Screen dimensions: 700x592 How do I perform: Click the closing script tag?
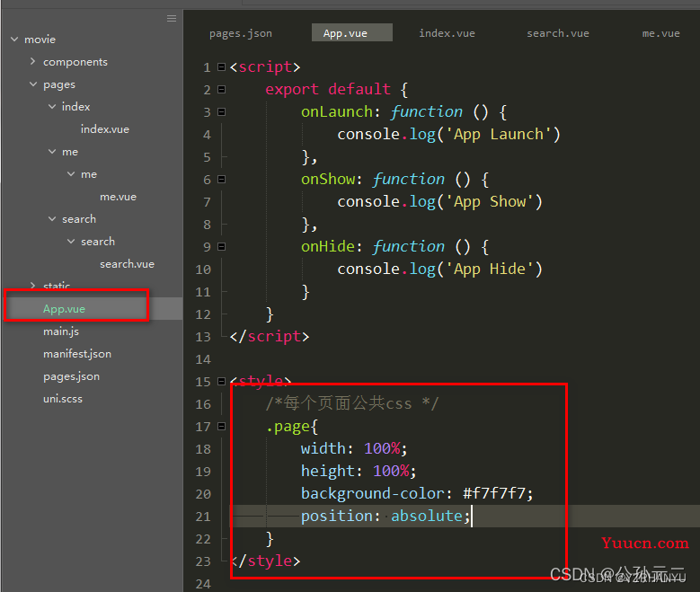coord(270,337)
